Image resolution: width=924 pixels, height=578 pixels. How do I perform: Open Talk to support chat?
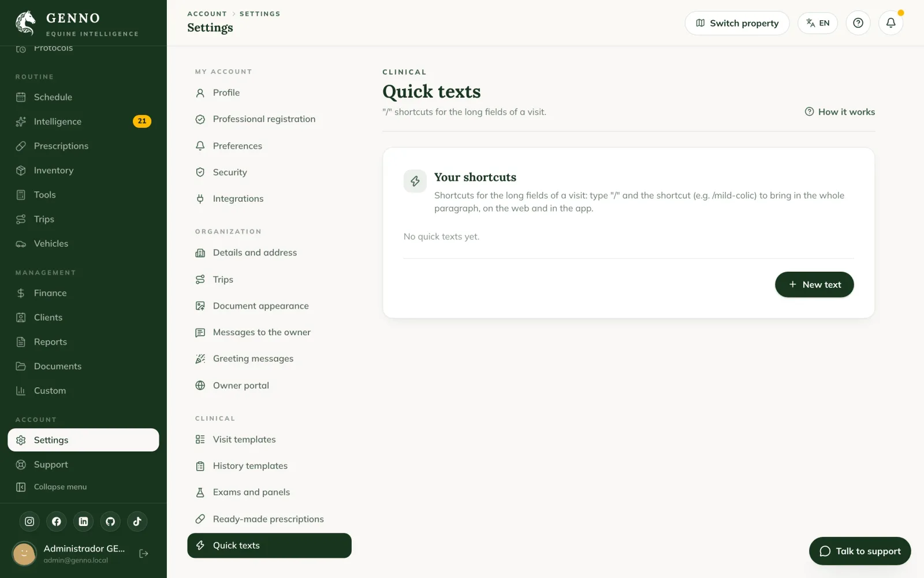(x=860, y=551)
